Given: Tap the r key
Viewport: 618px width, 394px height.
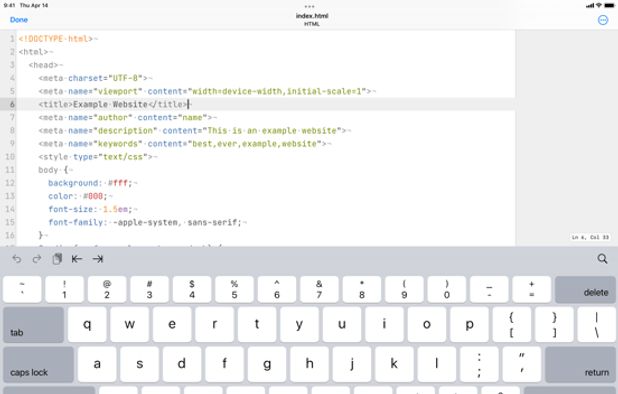Looking at the screenshot, I should coord(214,325).
